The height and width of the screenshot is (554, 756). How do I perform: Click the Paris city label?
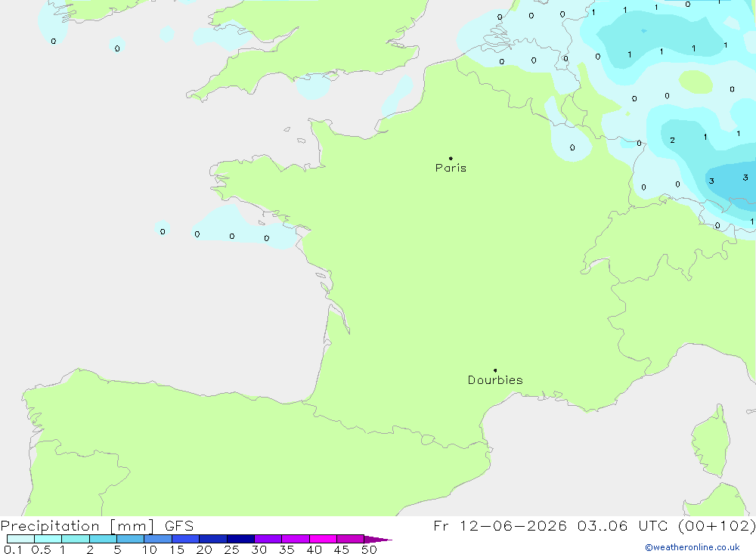(x=451, y=168)
